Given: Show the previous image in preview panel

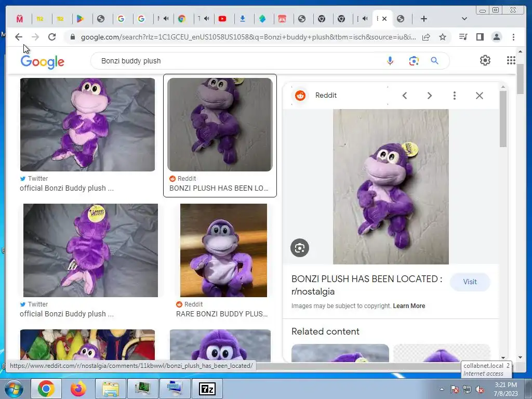Looking at the screenshot, I should (404, 96).
